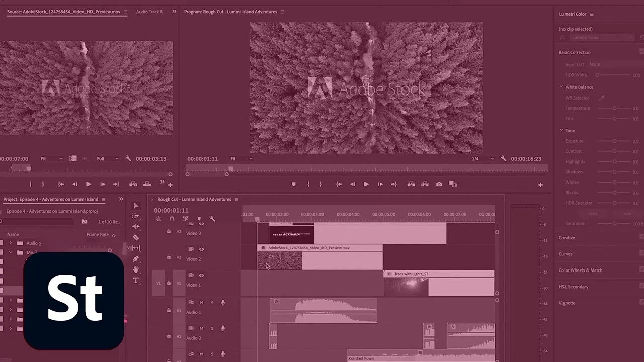
Task: Click Extract button in Program monitor
Action: pyautogui.click(x=425, y=184)
